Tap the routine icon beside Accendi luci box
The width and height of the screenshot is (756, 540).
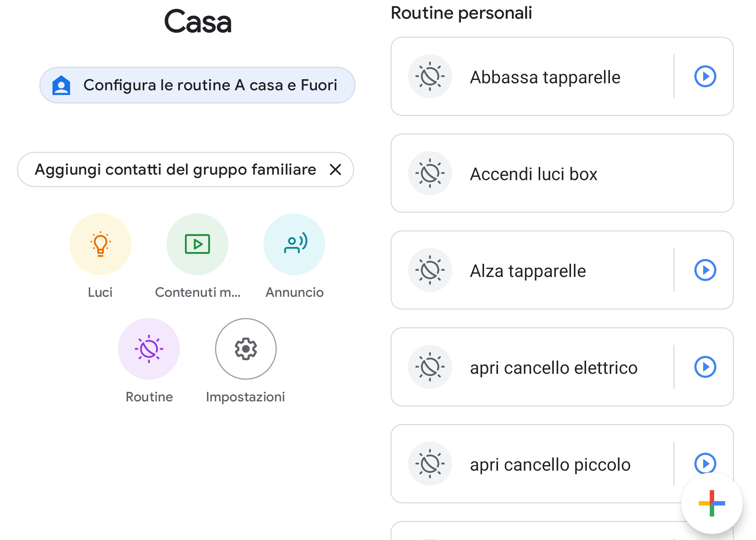[x=430, y=173]
